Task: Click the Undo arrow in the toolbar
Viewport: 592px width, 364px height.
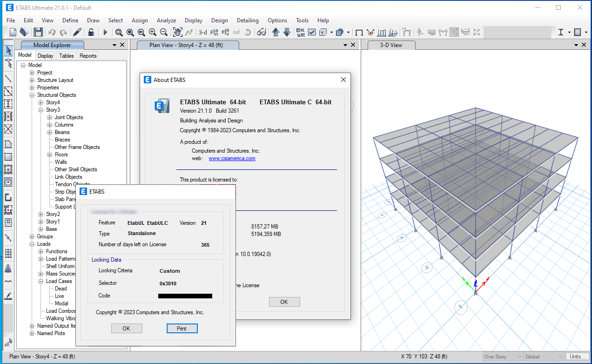Action: pyautogui.click(x=52, y=32)
